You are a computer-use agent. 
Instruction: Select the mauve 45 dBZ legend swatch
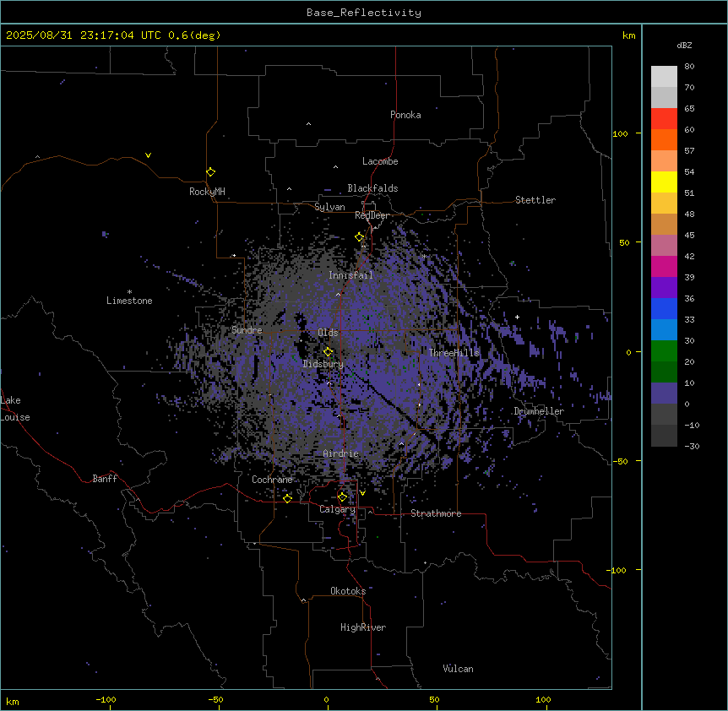[x=664, y=245]
